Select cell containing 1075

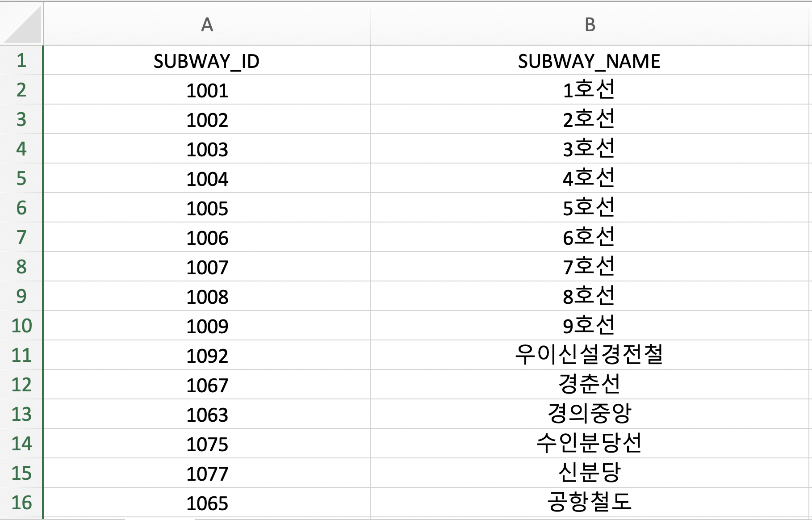[207, 444]
